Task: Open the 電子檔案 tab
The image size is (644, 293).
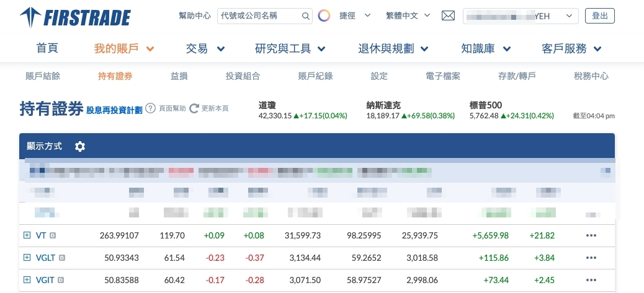Action: [x=443, y=76]
